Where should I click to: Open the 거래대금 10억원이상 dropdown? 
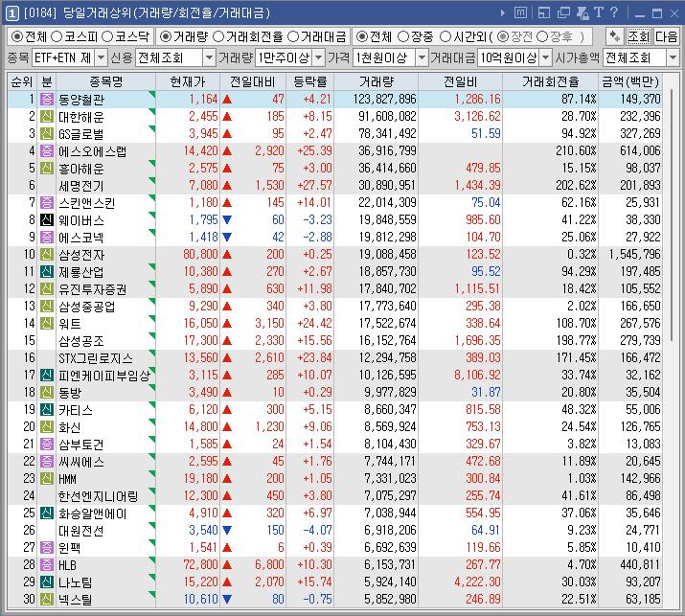click(x=545, y=57)
